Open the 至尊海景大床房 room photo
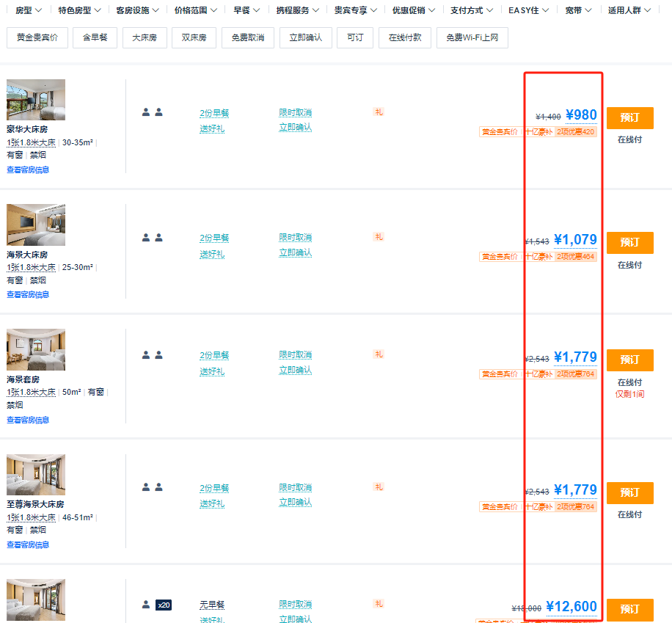 [36, 475]
